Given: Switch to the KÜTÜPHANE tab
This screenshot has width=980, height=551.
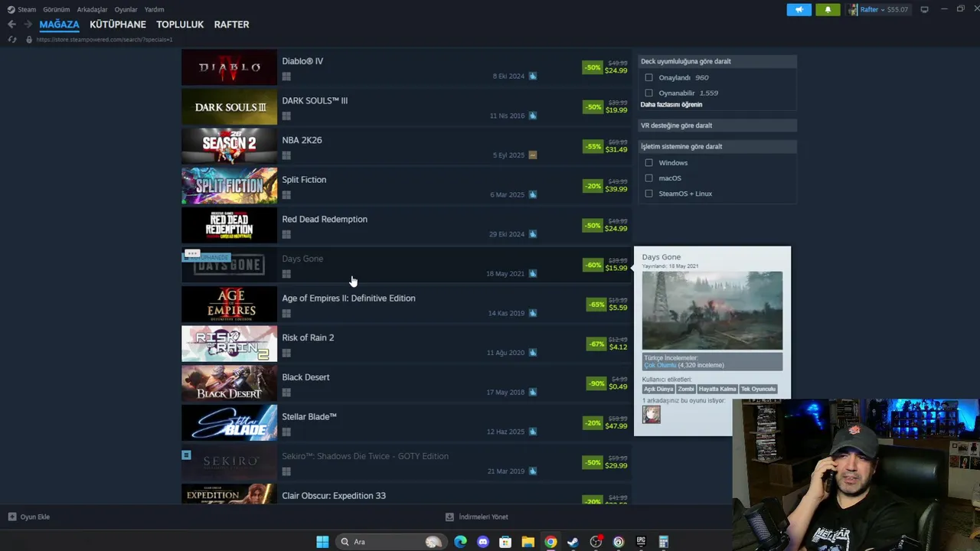Looking at the screenshot, I should pyautogui.click(x=118, y=24).
